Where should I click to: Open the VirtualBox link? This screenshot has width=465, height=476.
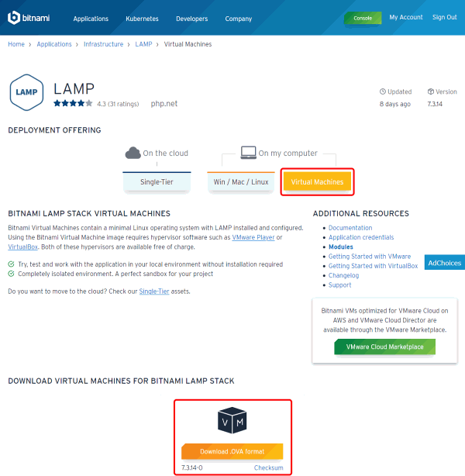pyautogui.click(x=22, y=247)
